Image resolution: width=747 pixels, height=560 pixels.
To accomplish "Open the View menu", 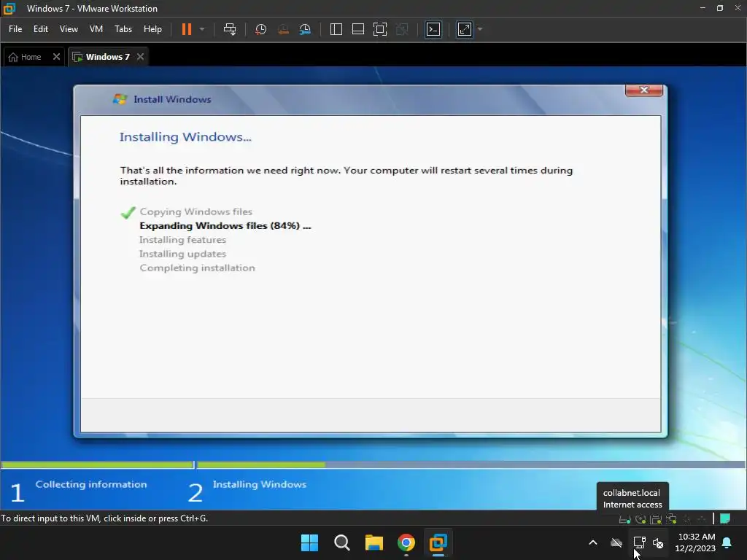I will [x=69, y=29].
